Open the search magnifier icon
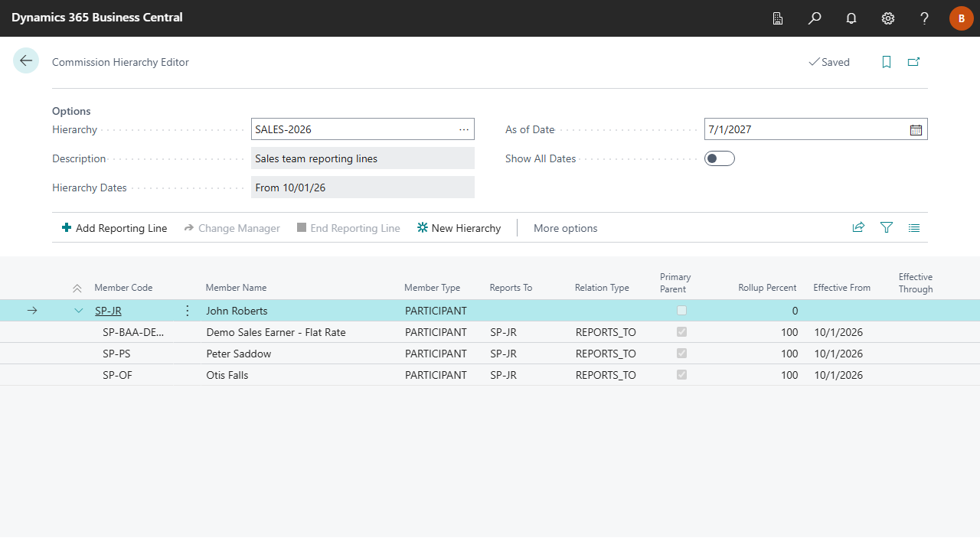The height and width of the screenshot is (551, 980). [x=815, y=18]
